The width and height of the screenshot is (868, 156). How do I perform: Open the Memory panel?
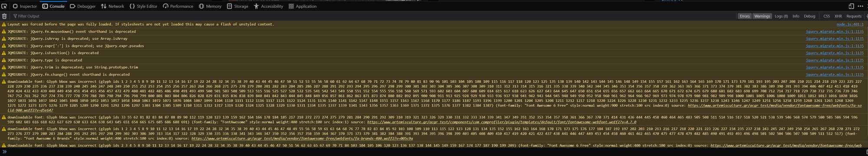tap(210, 6)
